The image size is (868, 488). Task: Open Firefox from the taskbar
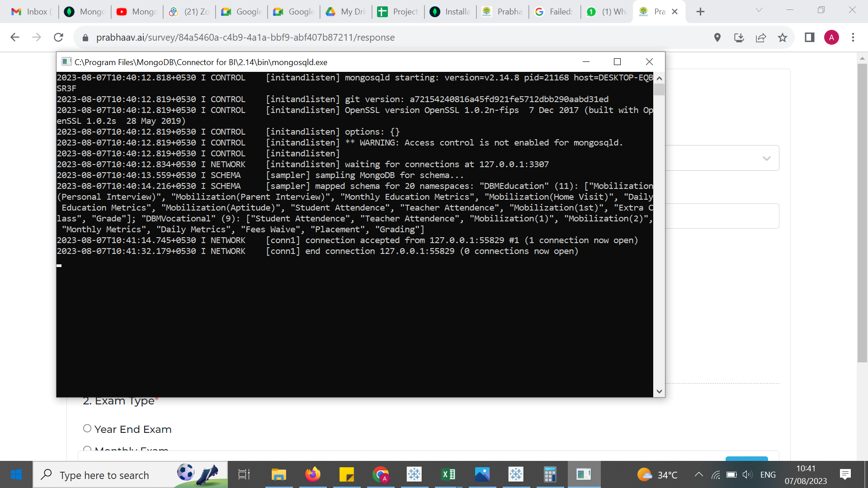312,474
